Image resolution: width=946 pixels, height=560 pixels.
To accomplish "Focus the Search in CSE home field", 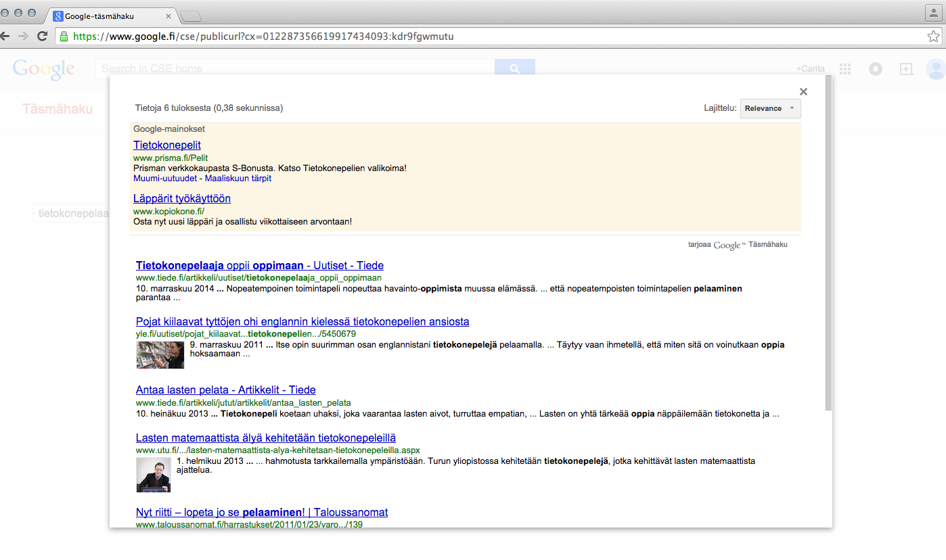I will pyautogui.click(x=295, y=68).
